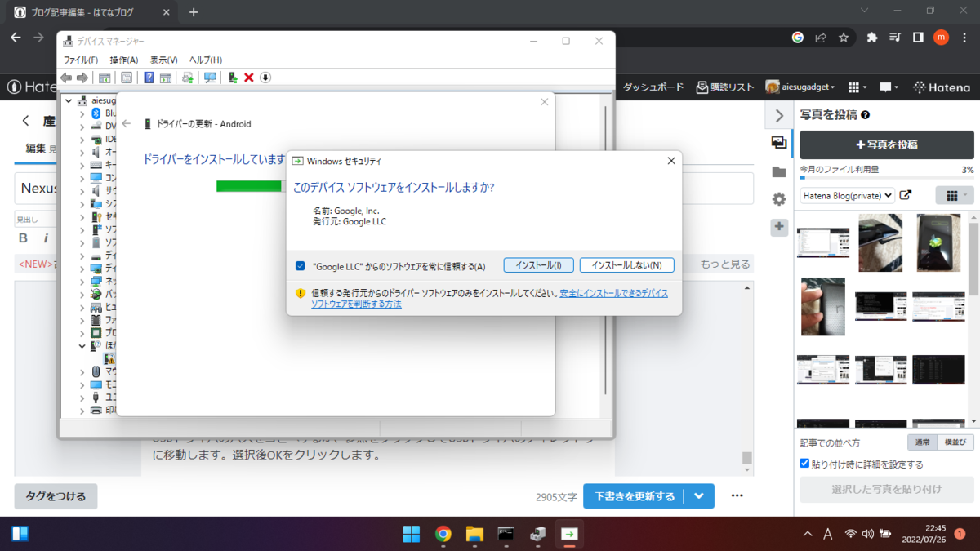This screenshot has width=980, height=551.
Task: Apply italic formatting in editor
Action: pos(47,238)
